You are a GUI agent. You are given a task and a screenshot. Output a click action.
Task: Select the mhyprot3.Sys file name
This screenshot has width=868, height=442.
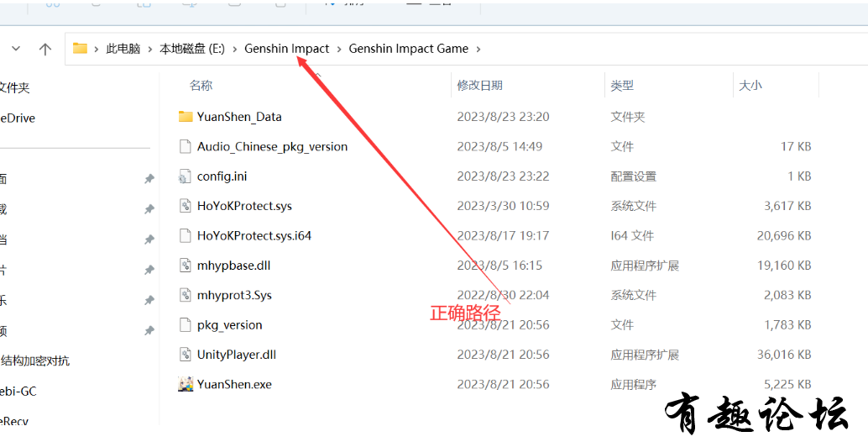234,295
